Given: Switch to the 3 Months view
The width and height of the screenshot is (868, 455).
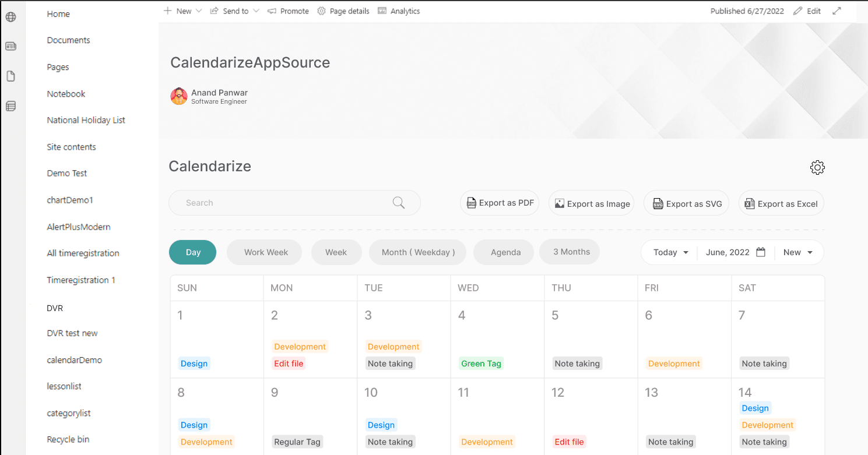Looking at the screenshot, I should (x=571, y=252).
